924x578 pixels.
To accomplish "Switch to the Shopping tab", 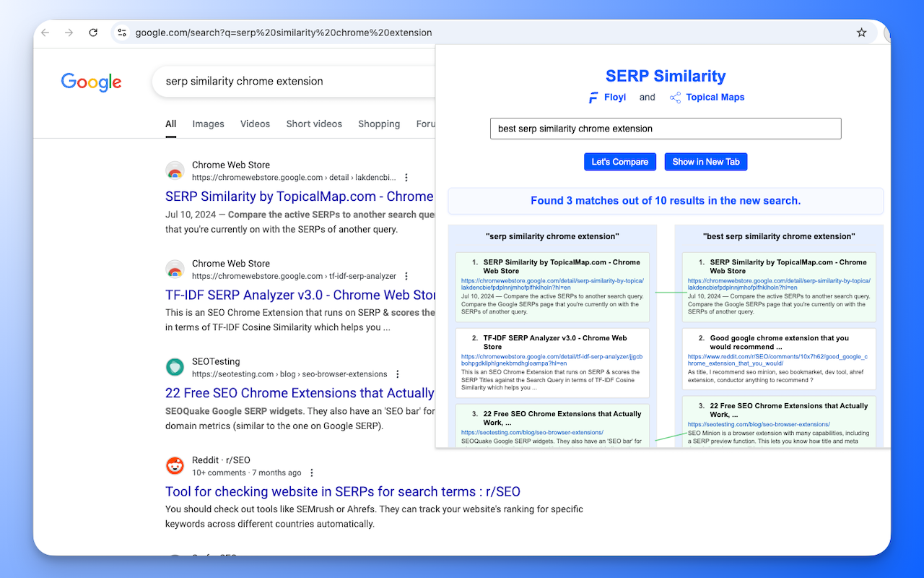I will [379, 124].
